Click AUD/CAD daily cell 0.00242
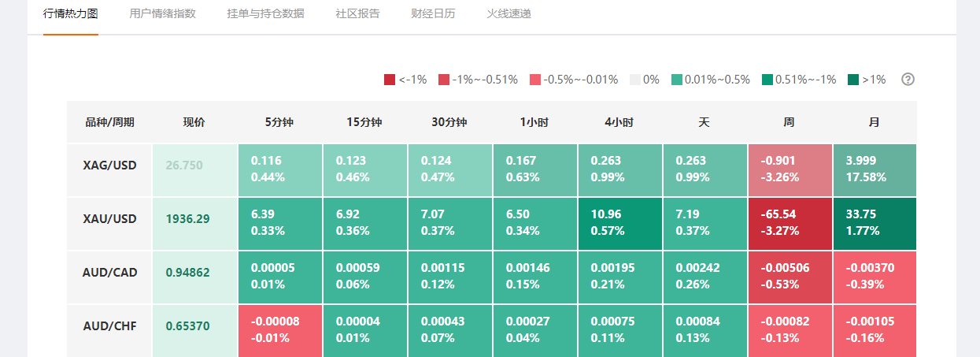Viewport: 980px width, 357px height. [x=704, y=277]
